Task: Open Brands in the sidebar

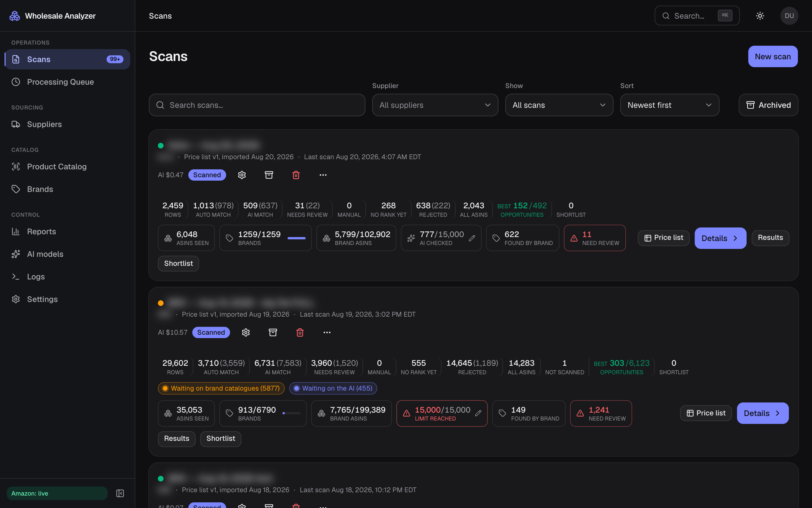Action: click(x=67, y=189)
